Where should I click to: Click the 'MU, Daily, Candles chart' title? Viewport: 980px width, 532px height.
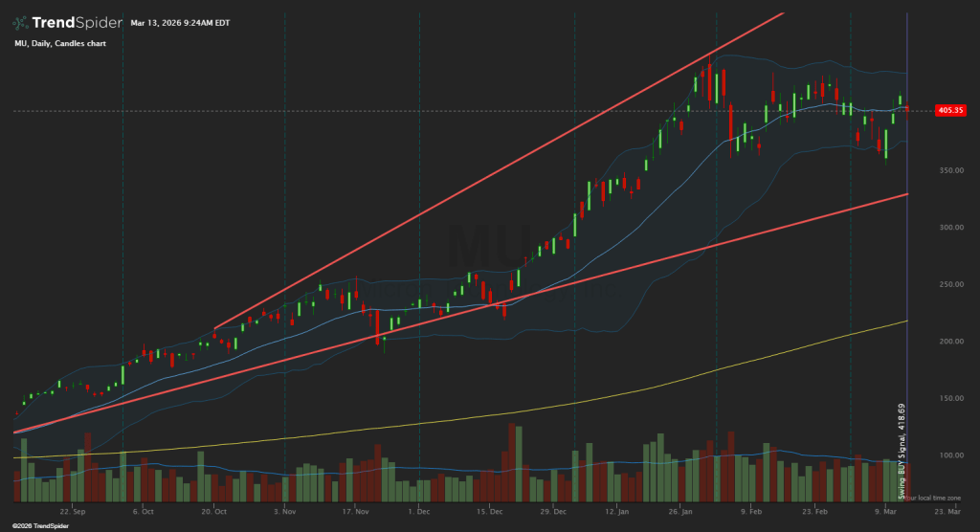[59, 43]
